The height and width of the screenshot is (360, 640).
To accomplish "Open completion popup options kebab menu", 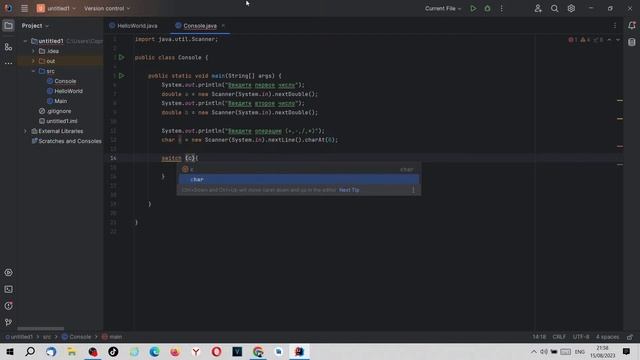I will (x=413, y=190).
